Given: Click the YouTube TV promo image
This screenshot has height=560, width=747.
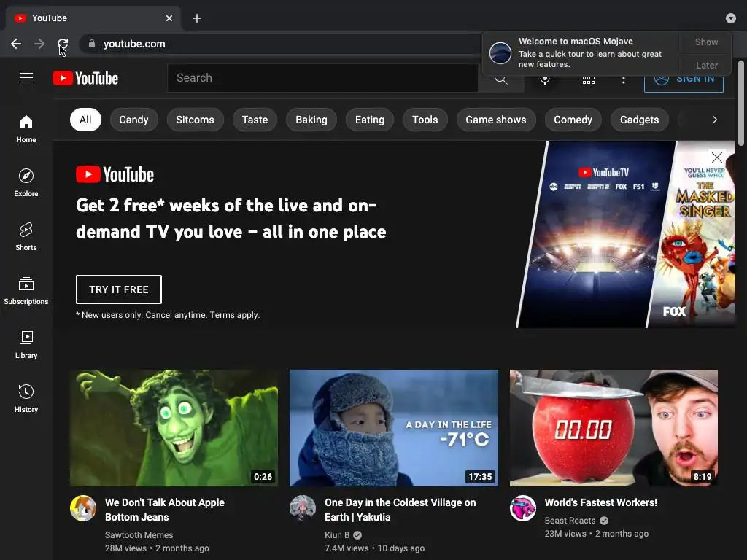Looking at the screenshot, I should [x=625, y=234].
